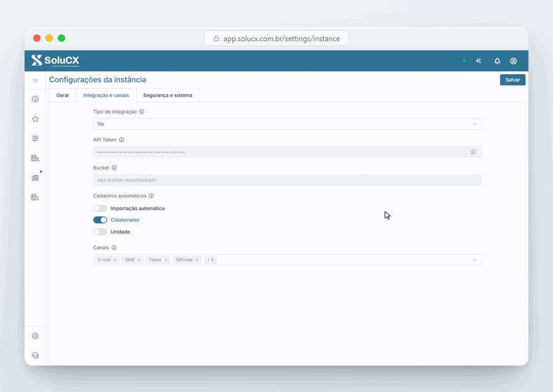553x392 pixels.
Task: Expand the sidebar with double chevron icon
Action: 35,80
